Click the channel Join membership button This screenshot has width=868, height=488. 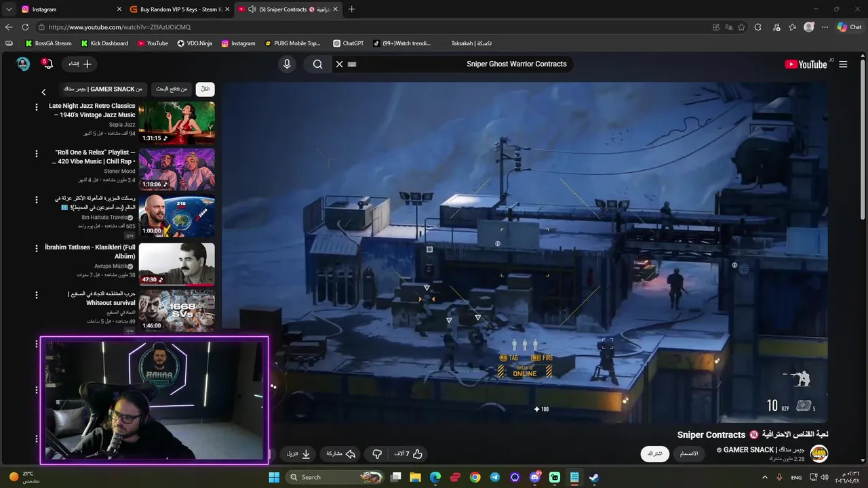click(x=689, y=453)
